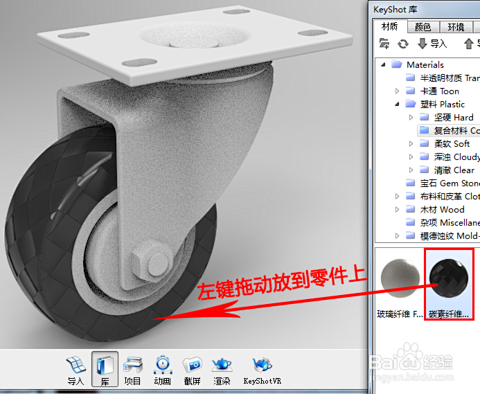Select the 浑浊 Cloudy folder
Viewport: 480px width, 394px height.
(x=449, y=157)
